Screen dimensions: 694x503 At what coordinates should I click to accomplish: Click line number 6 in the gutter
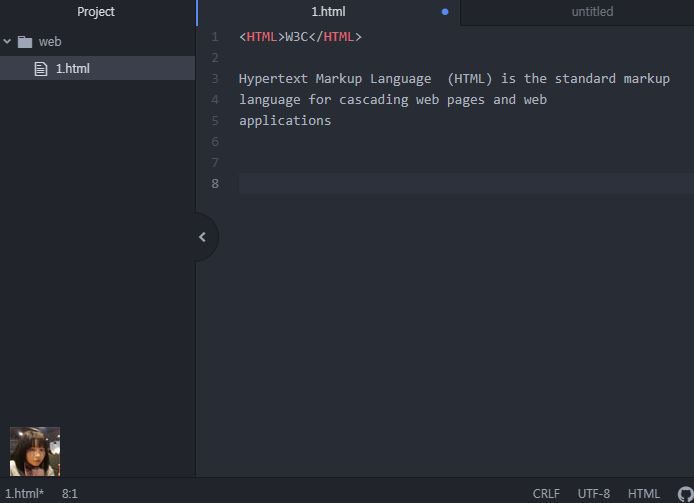coord(215,142)
